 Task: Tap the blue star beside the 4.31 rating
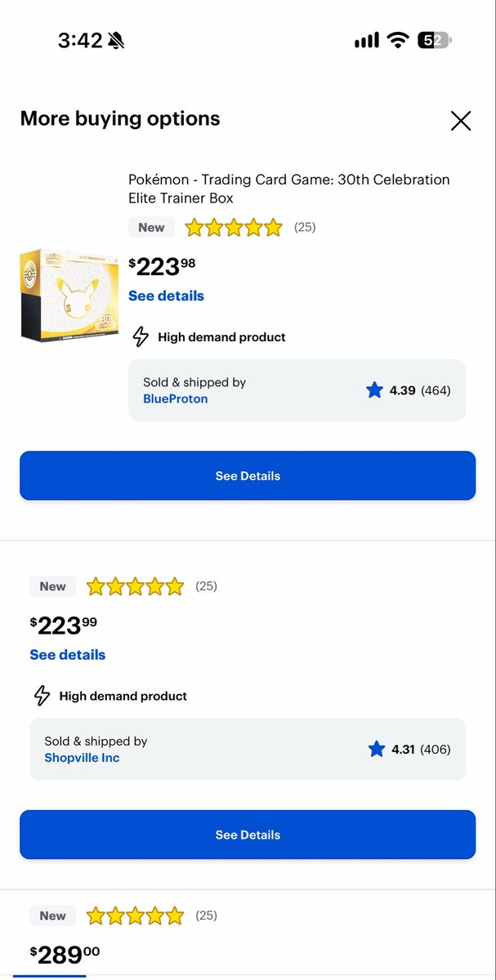click(x=377, y=749)
